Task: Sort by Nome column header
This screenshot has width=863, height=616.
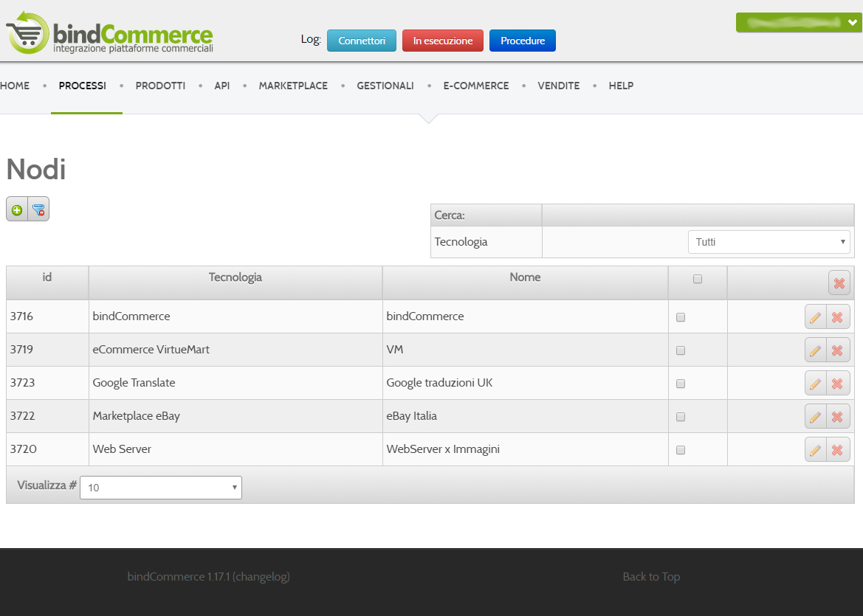Action: point(525,277)
